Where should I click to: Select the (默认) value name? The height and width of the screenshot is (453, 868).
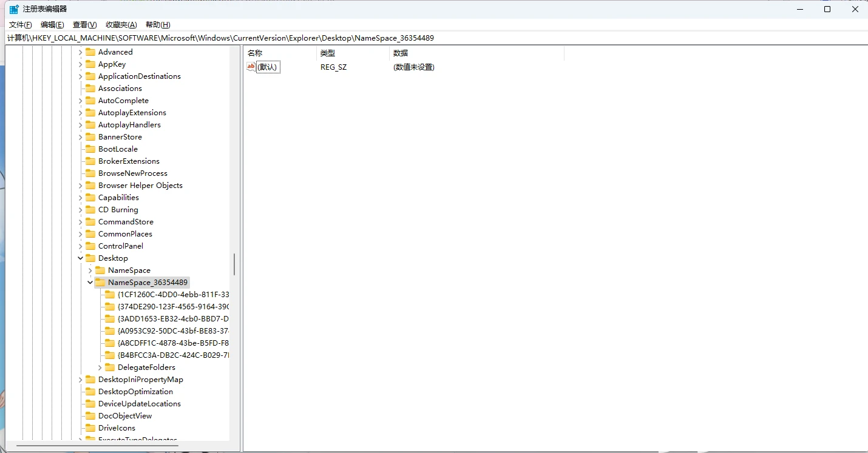(x=268, y=67)
